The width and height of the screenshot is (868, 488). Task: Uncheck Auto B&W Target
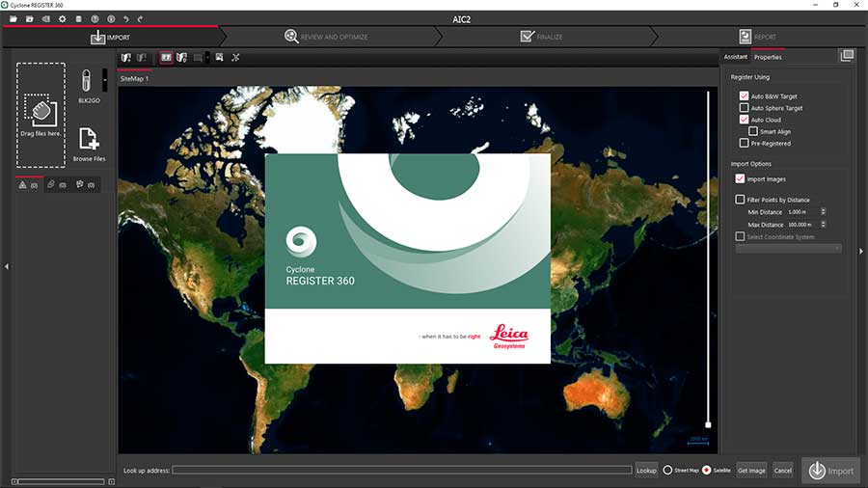coord(744,95)
